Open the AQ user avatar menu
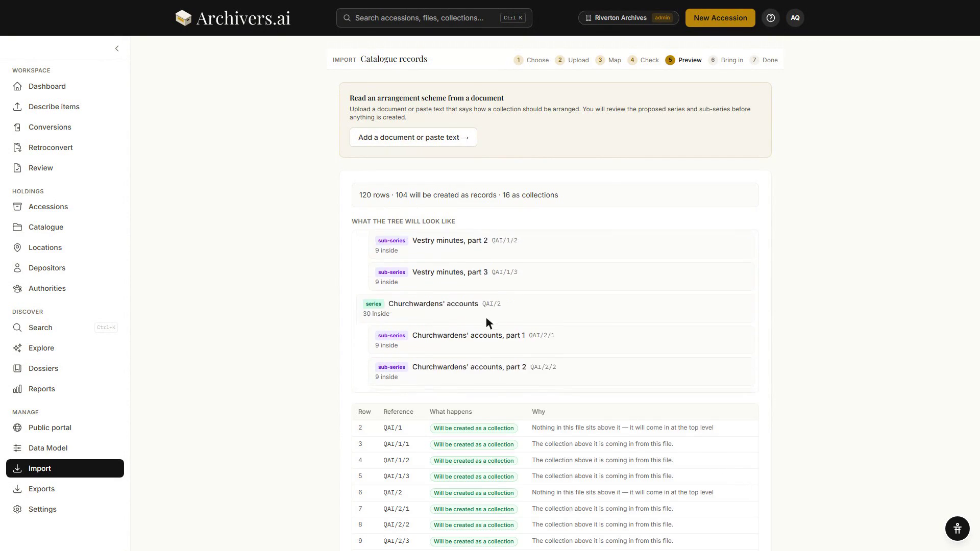The width and height of the screenshot is (980, 551). coord(795,18)
